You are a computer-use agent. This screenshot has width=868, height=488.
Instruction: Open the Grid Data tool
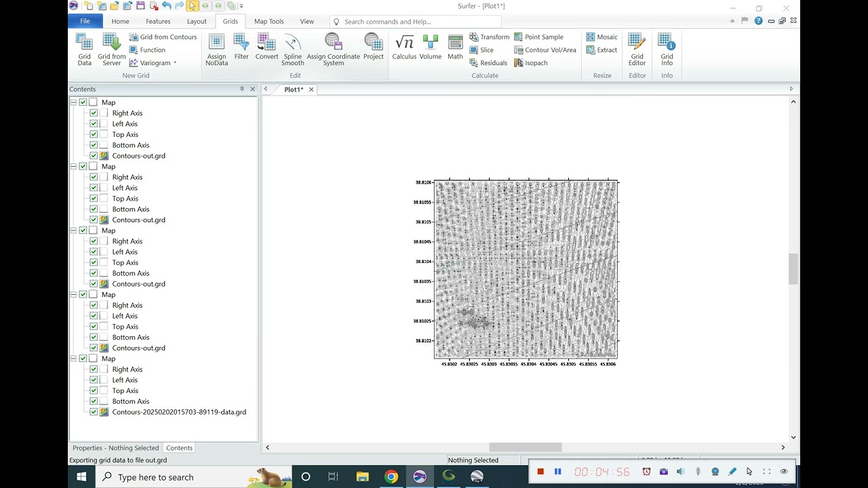tap(84, 49)
